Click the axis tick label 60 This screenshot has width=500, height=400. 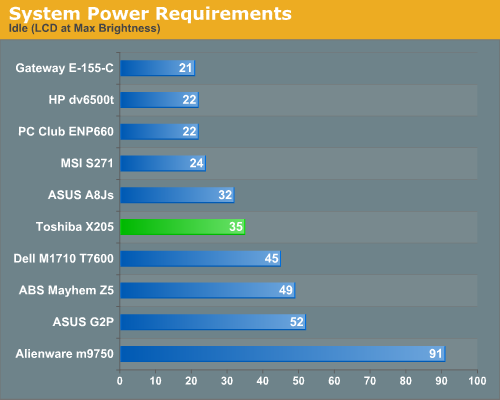coord(334,381)
